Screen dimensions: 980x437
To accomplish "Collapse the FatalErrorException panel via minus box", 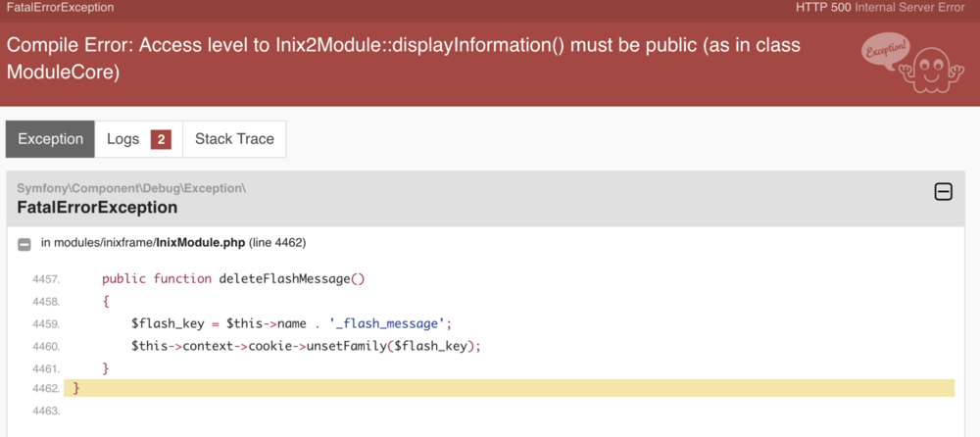I will pyautogui.click(x=943, y=192).
